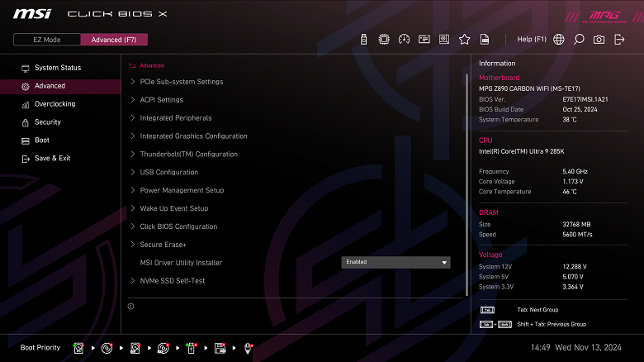Click DRAM size 32768 MB value
644x362 pixels.
(576, 225)
